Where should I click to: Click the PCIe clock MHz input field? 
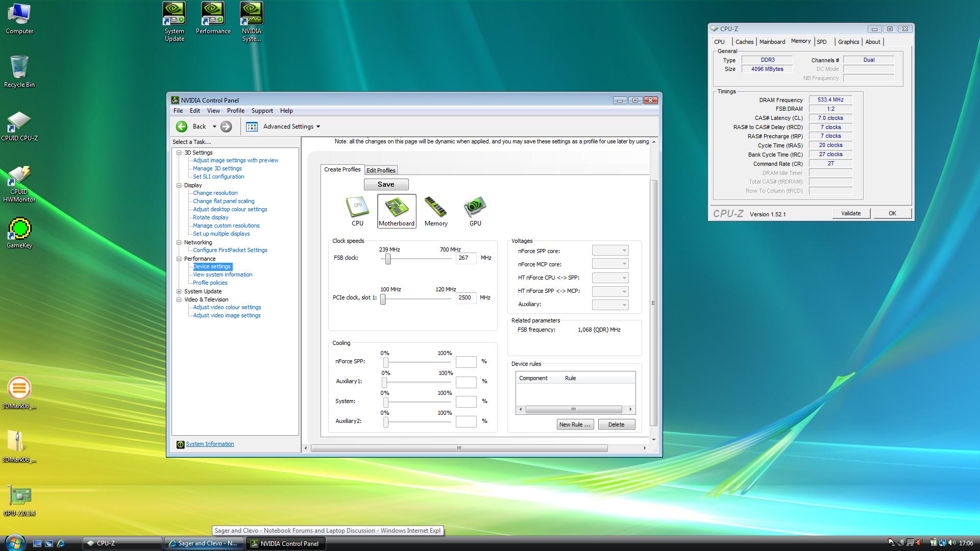tap(466, 298)
